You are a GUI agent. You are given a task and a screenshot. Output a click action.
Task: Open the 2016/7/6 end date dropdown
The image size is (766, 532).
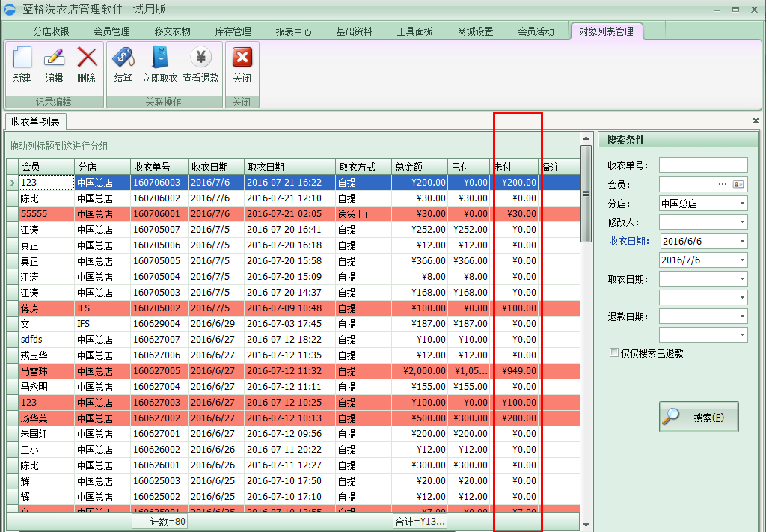coord(742,260)
